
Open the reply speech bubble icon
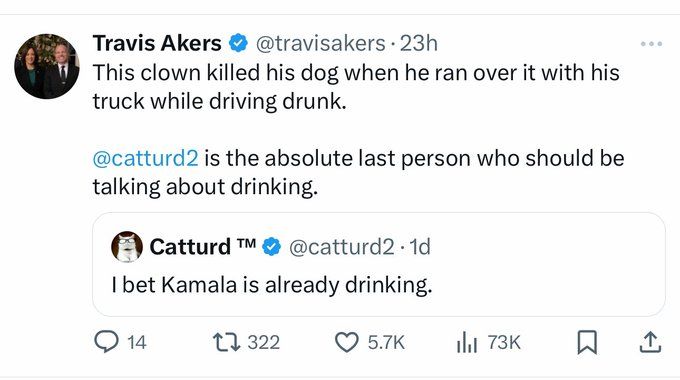(106, 342)
